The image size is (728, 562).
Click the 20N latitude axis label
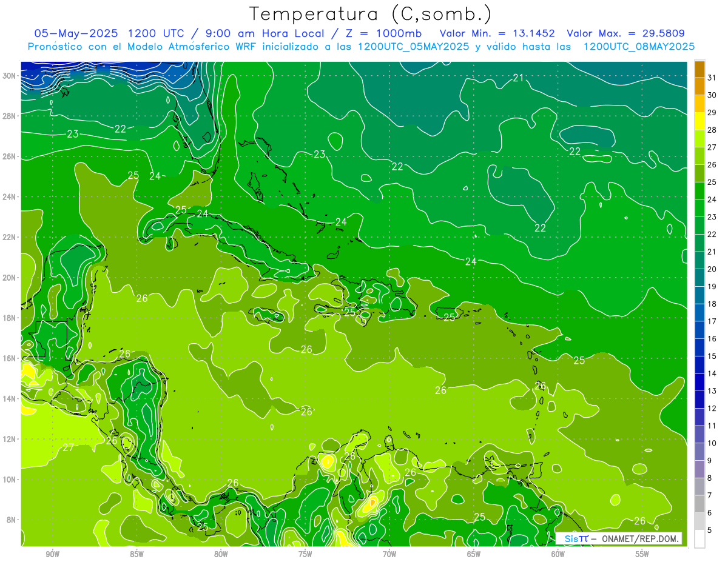(x=9, y=278)
